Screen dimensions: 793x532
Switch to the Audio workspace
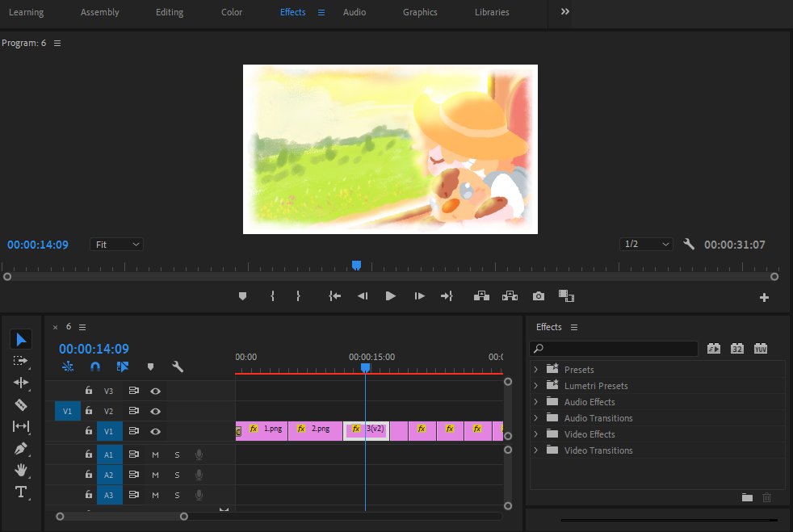coord(354,12)
